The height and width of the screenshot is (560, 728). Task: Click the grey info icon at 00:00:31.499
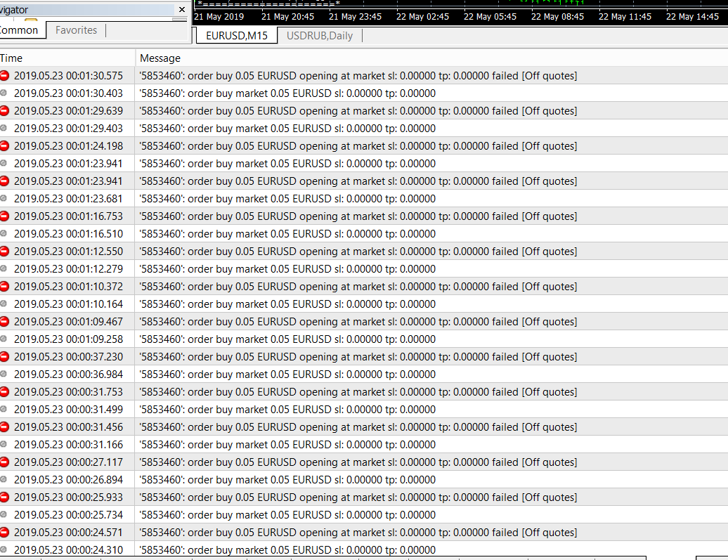pos(4,409)
